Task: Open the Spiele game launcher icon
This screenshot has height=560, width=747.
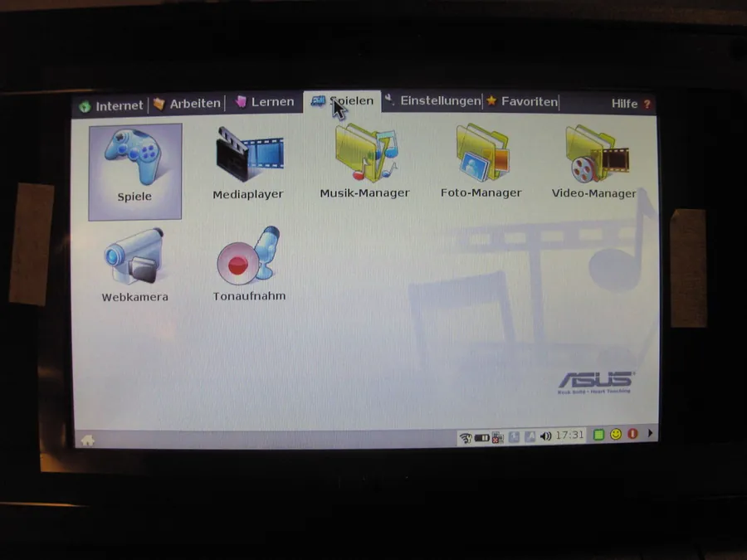Action: tap(134, 172)
